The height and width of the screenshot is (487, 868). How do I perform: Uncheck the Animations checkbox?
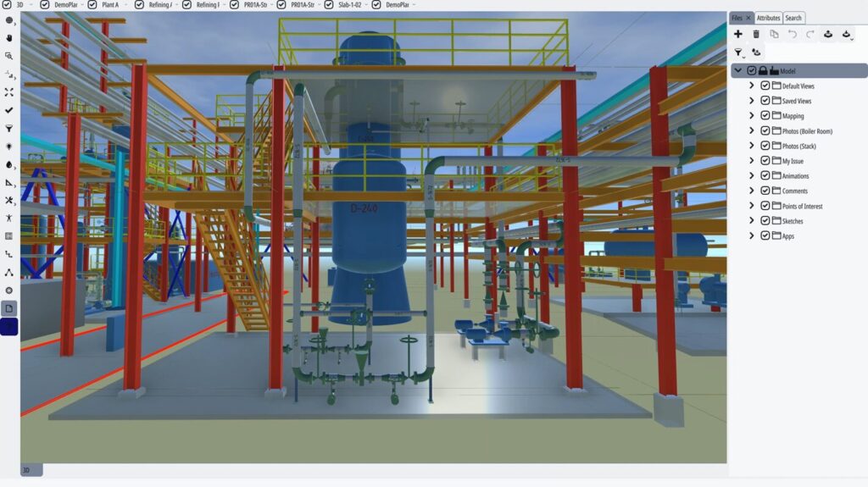765,176
